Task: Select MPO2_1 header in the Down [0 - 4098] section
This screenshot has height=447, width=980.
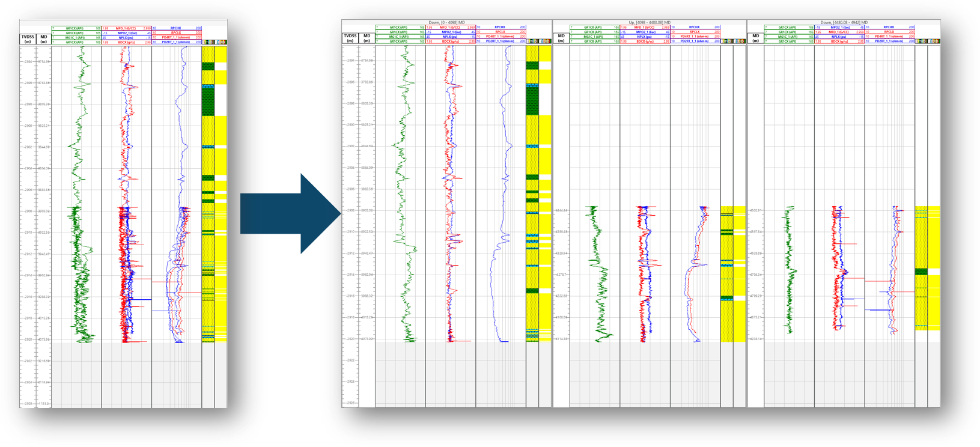Action: (x=451, y=32)
